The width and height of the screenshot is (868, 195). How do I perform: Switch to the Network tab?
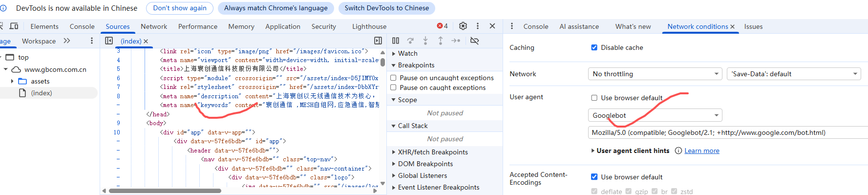pyautogui.click(x=154, y=26)
